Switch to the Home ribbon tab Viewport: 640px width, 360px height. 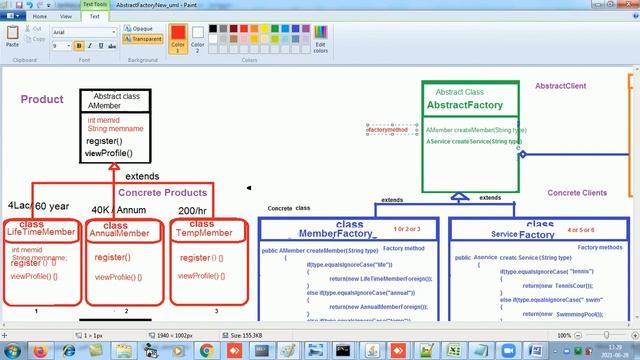point(40,16)
